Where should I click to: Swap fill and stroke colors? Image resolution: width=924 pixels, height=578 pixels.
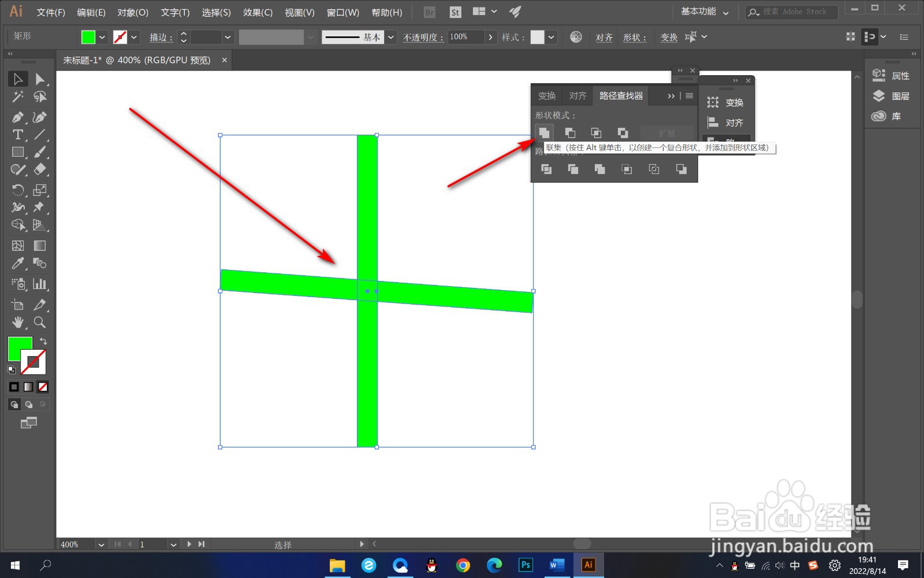43,341
